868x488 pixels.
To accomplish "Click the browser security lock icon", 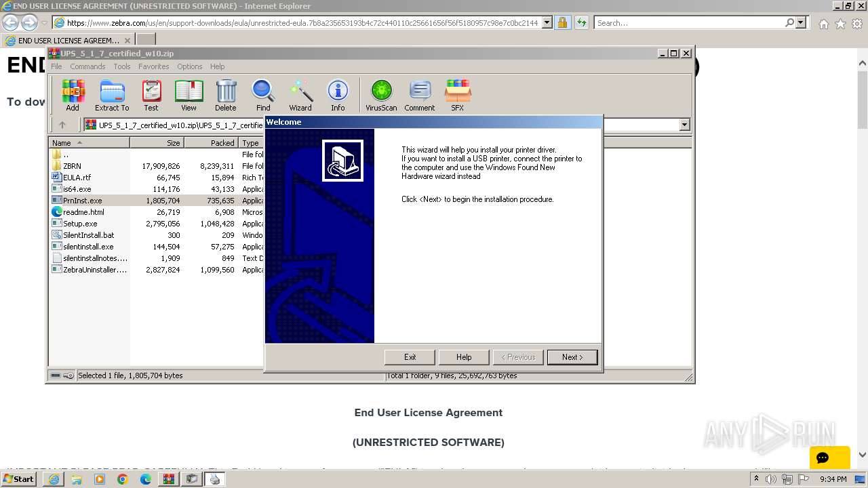I will click(562, 22).
